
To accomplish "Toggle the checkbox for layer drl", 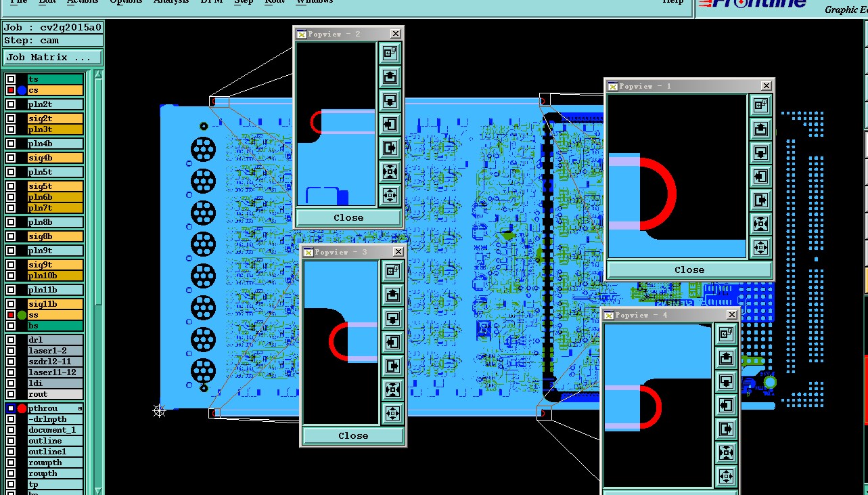I will (11, 340).
